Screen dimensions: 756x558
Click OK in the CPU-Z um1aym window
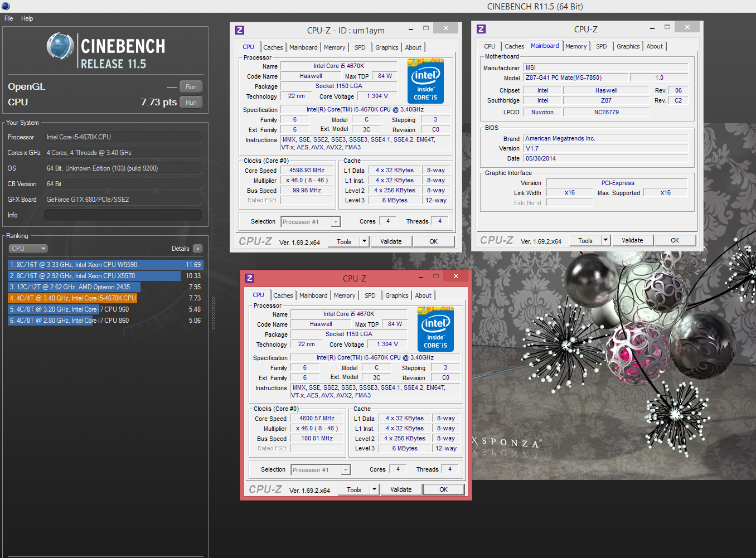[x=434, y=241]
